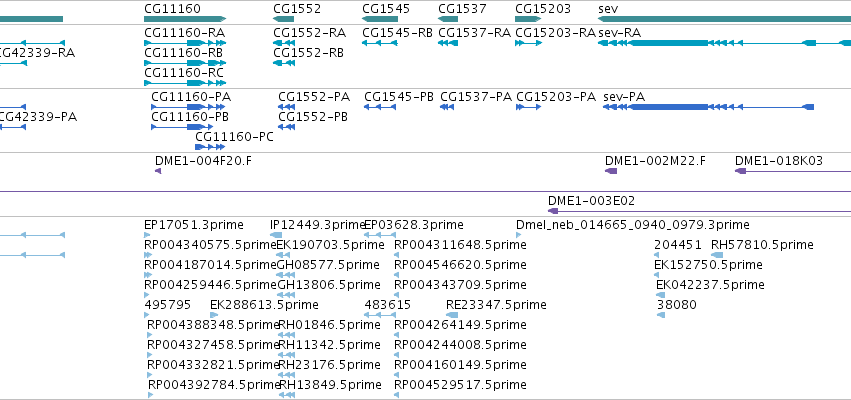Select transcript CG11160-RB label

[183, 53]
